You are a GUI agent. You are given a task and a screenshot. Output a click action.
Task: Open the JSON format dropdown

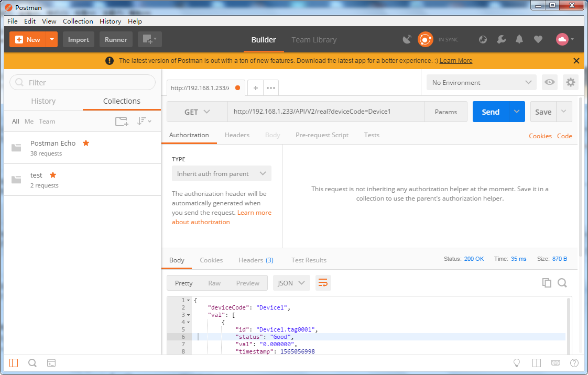[291, 283]
